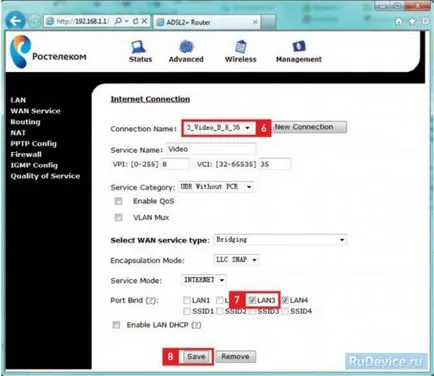434x376 pixels.
Task: Toggle the SSID4 port bind checkbox
Action: [285, 311]
